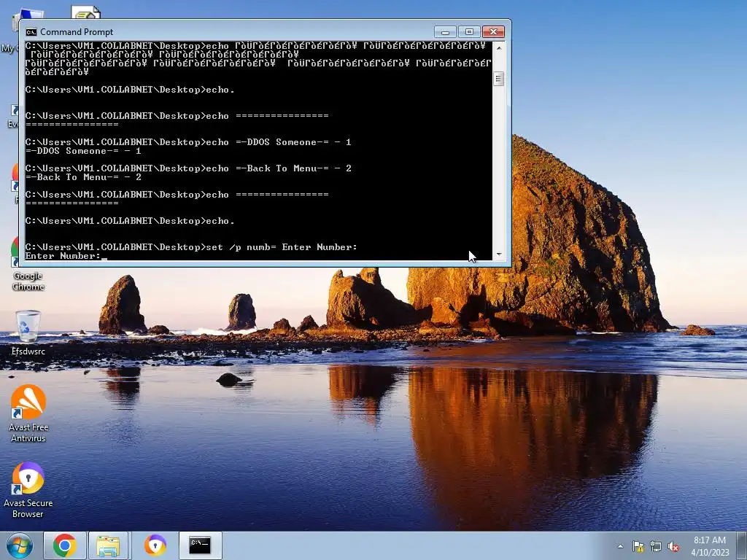Screen dimensions: 747x560
Task: Close the Command Prompt window
Action: tap(494, 32)
